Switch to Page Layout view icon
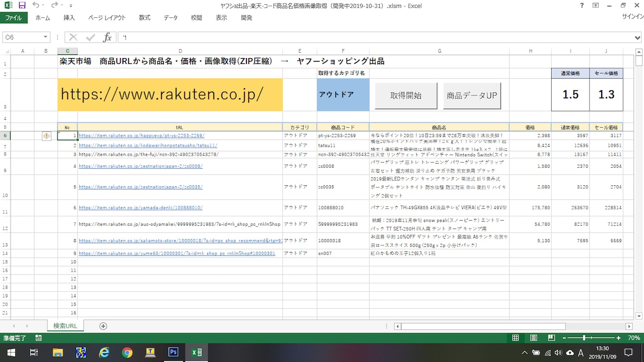Image resolution: width=644 pixels, height=362 pixels. (x=533, y=338)
